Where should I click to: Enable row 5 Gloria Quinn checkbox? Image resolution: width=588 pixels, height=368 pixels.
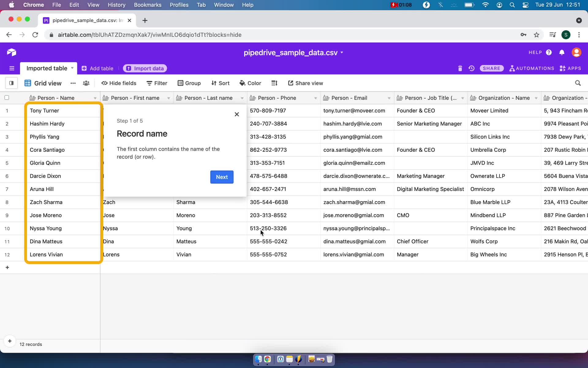click(7, 163)
